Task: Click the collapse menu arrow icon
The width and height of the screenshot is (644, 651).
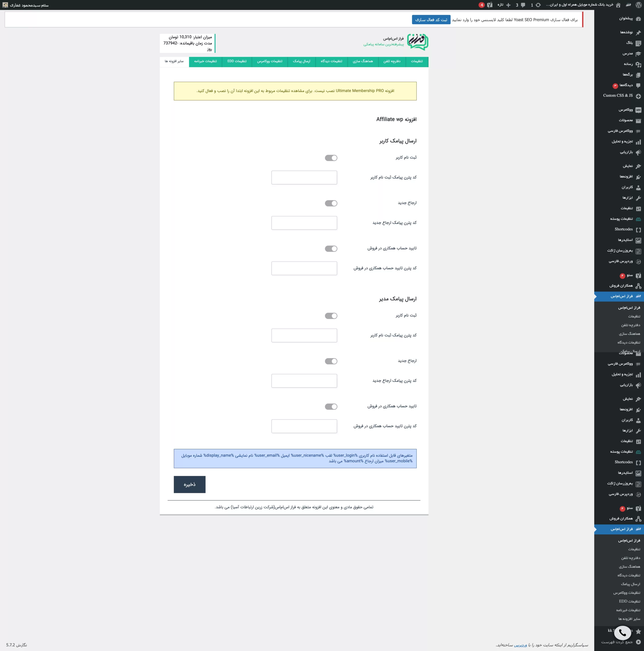Action: pyautogui.click(x=638, y=642)
